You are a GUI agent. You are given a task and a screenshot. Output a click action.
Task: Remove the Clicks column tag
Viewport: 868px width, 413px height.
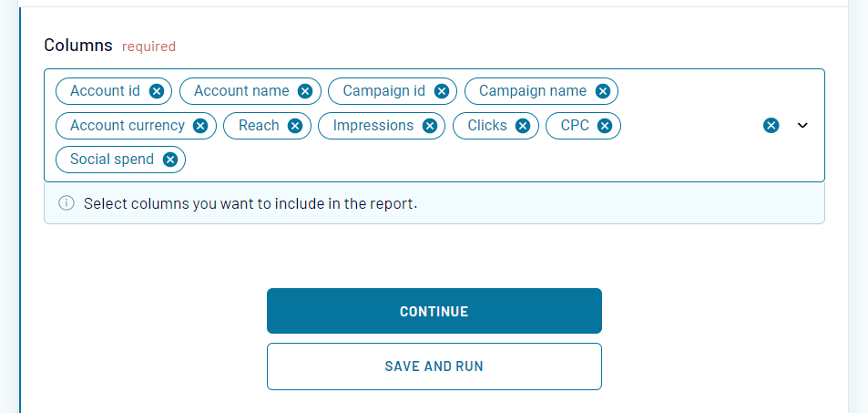pos(523,126)
